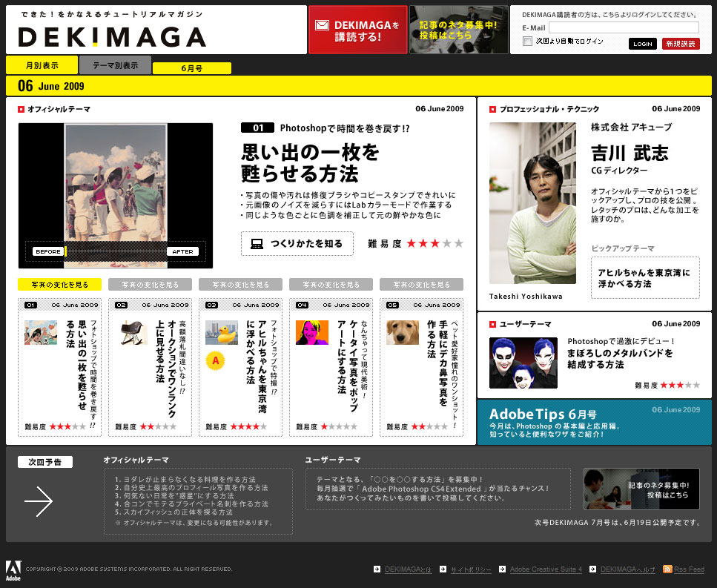Click the yellow A badge on card 03
The width and height of the screenshot is (717, 588).
click(x=215, y=360)
